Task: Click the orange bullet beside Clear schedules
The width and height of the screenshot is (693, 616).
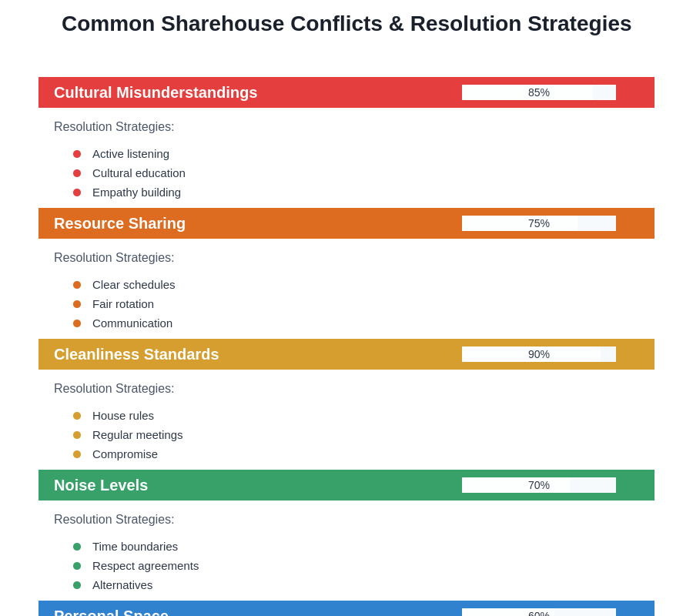Action: (x=77, y=285)
